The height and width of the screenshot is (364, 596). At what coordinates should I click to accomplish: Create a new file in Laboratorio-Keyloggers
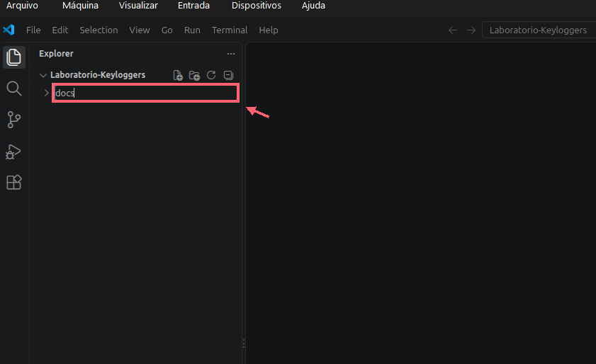(178, 75)
